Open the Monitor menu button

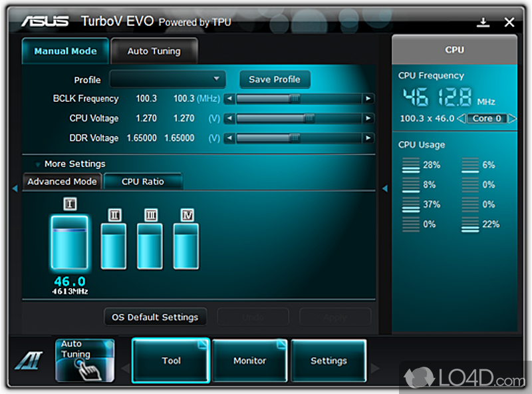pyautogui.click(x=250, y=360)
